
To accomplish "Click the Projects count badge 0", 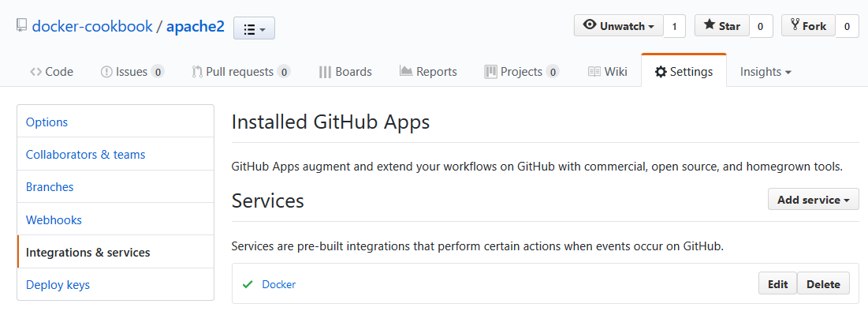I will tap(553, 72).
